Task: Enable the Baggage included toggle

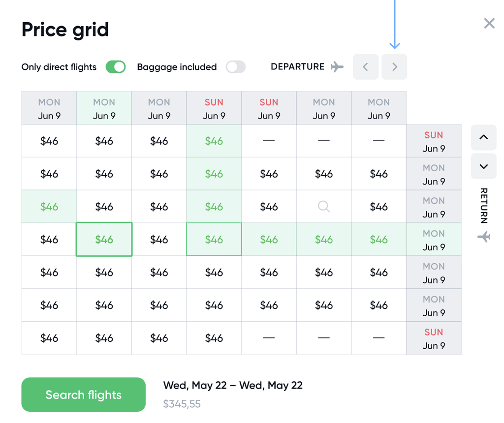Action: click(x=236, y=67)
